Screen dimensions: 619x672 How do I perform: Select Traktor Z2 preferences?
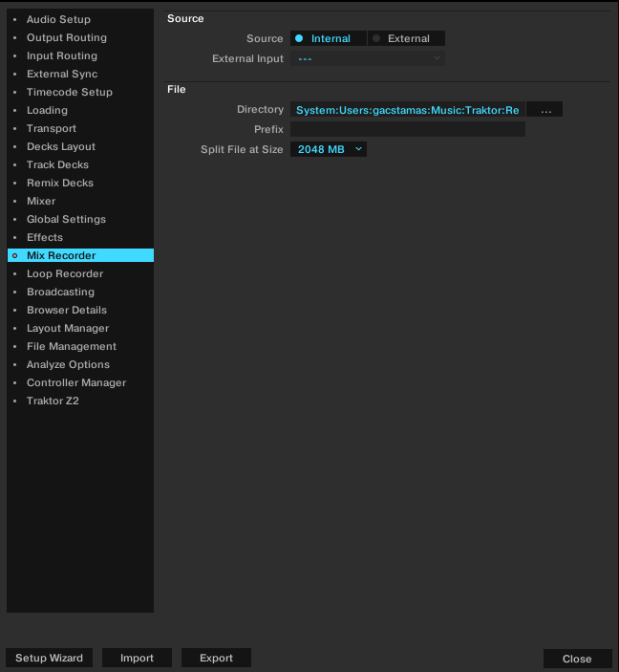tap(80, 401)
